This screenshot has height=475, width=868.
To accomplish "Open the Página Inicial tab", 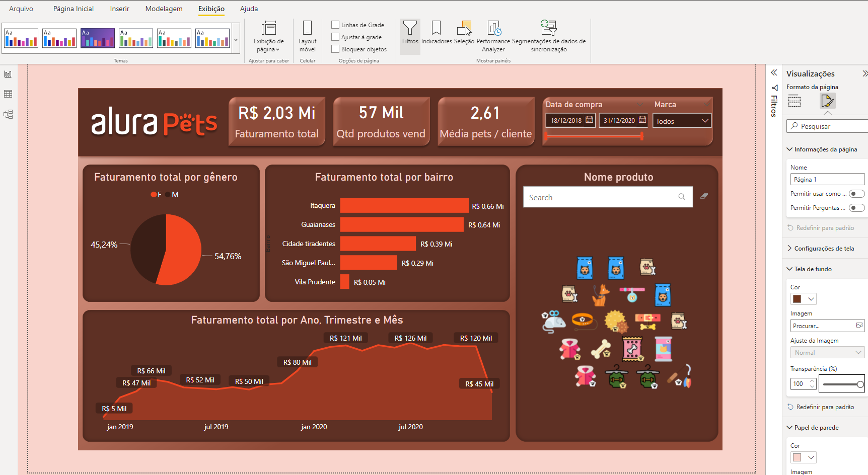I will (x=74, y=9).
